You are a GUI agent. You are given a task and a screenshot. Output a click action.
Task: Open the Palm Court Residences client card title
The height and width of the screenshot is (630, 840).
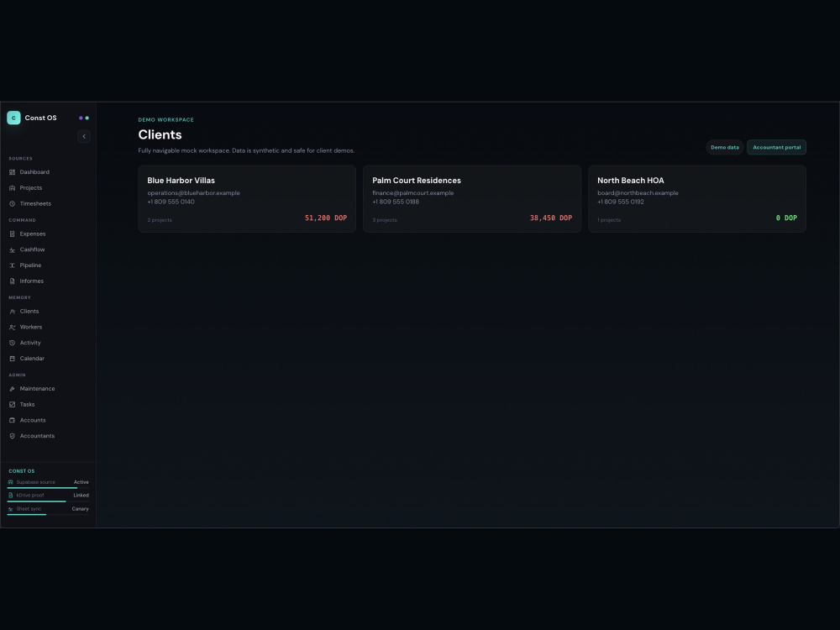(417, 181)
